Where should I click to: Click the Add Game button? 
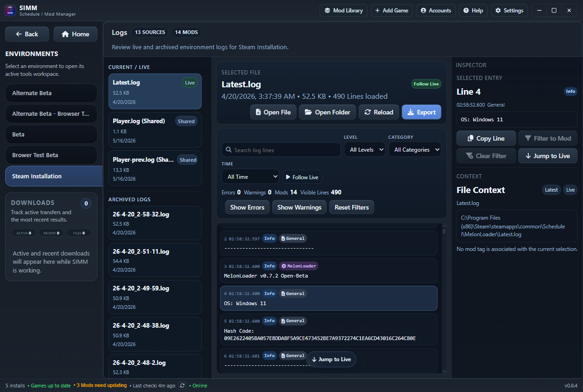(x=392, y=11)
